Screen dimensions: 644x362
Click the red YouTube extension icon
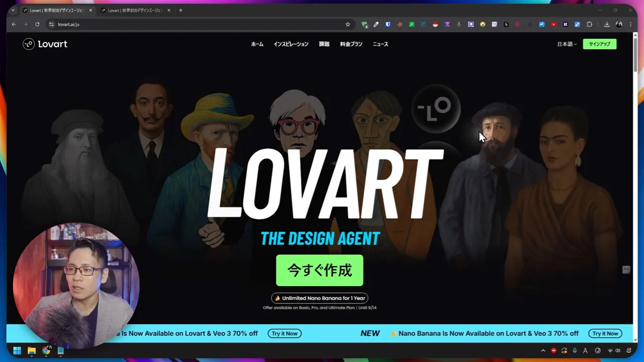pyautogui.click(x=553, y=24)
